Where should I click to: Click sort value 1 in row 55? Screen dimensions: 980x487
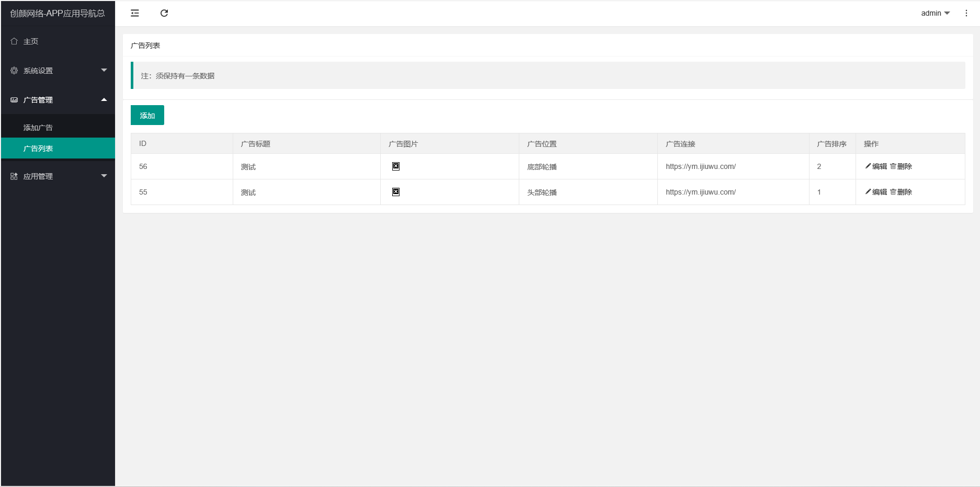coord(819,192)
